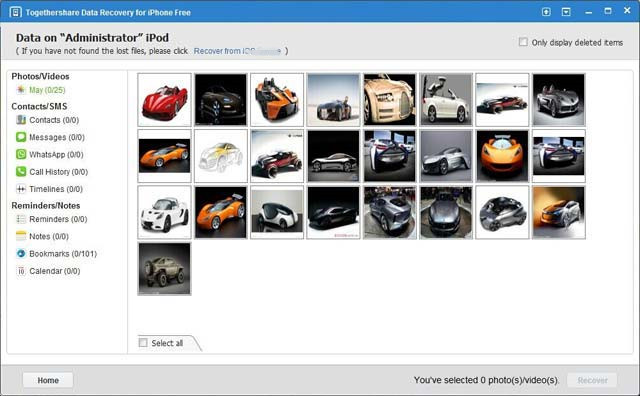Click the WhatsApp logo icon

click(21, 154)
